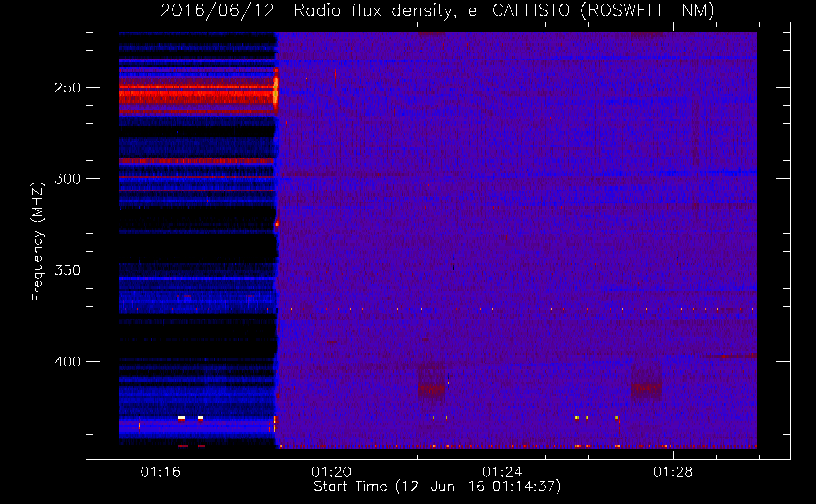816x504 pixels.
Task: Click the "Start Time (12-Jun-16 01:14:37)" label
Action: click(437, 487)
